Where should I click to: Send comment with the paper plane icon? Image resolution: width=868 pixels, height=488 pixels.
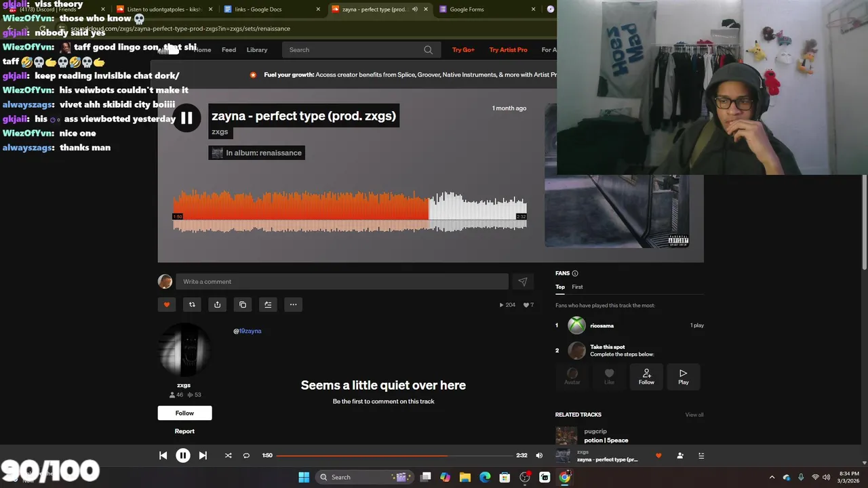point(523,281)
